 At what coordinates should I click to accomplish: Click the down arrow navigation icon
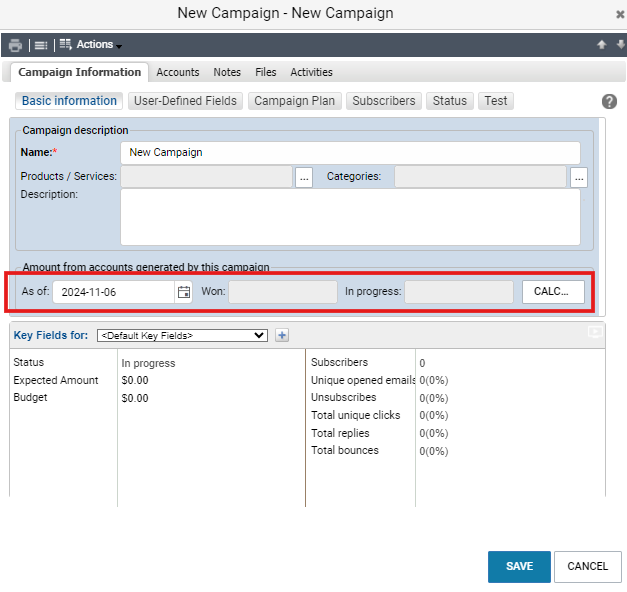(621, 44)
